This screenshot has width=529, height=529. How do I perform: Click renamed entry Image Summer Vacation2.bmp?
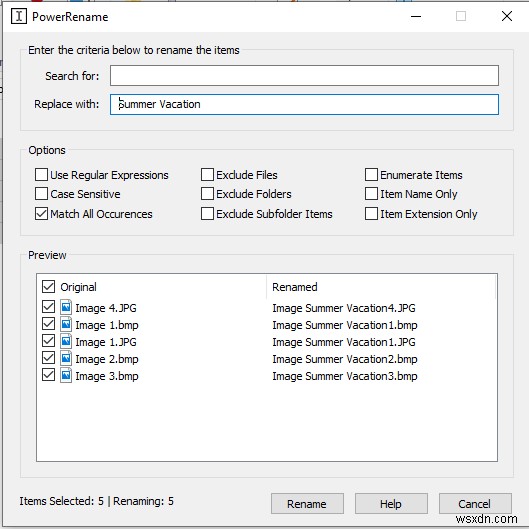[x=345, y=359]
